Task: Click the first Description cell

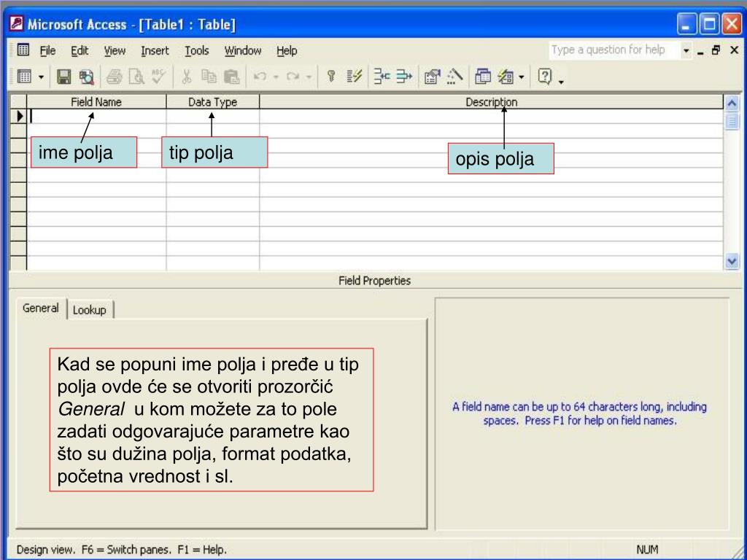Action: (491, 116)
